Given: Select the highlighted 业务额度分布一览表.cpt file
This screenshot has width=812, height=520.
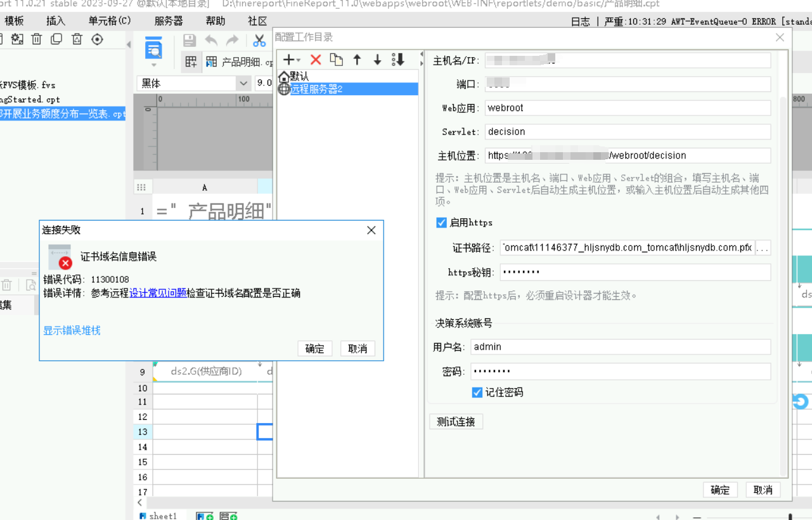Looking at the screenshot, I should tap(63, 114).
